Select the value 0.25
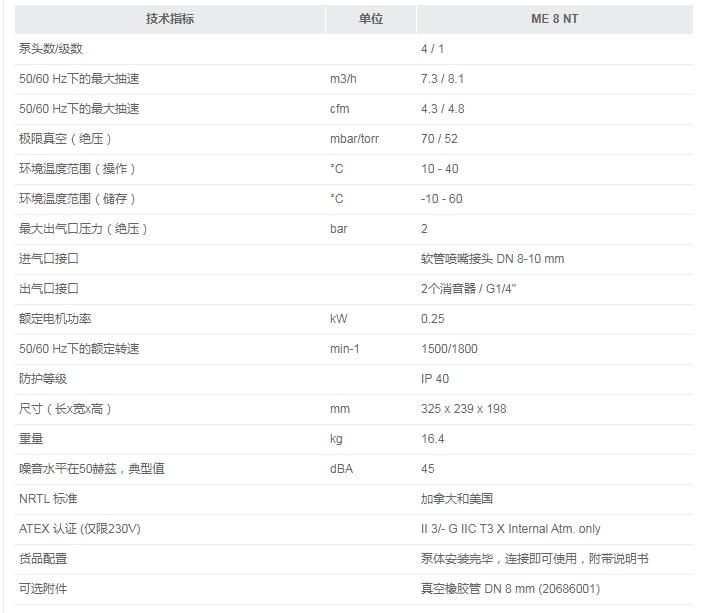701x613 pixels. [x=432, y=318]
